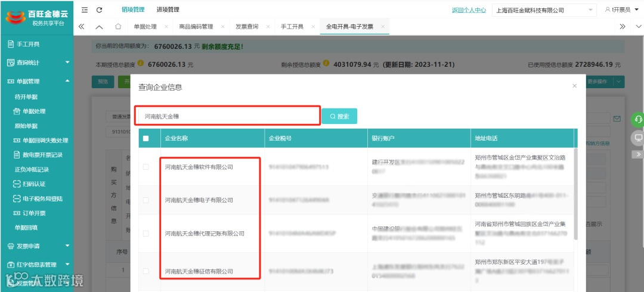Click the 地址电话 column header
Screen dimensions: 644x292
[522, 138]
